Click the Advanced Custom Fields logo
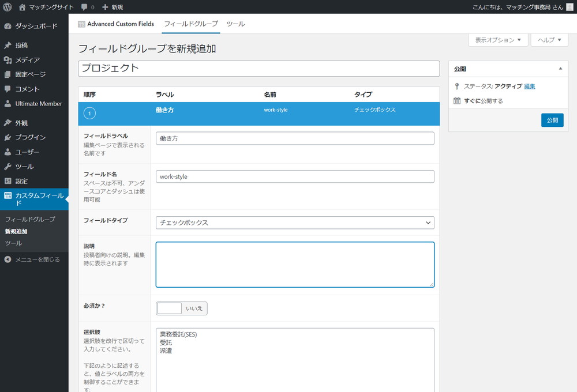 [81, 24]
